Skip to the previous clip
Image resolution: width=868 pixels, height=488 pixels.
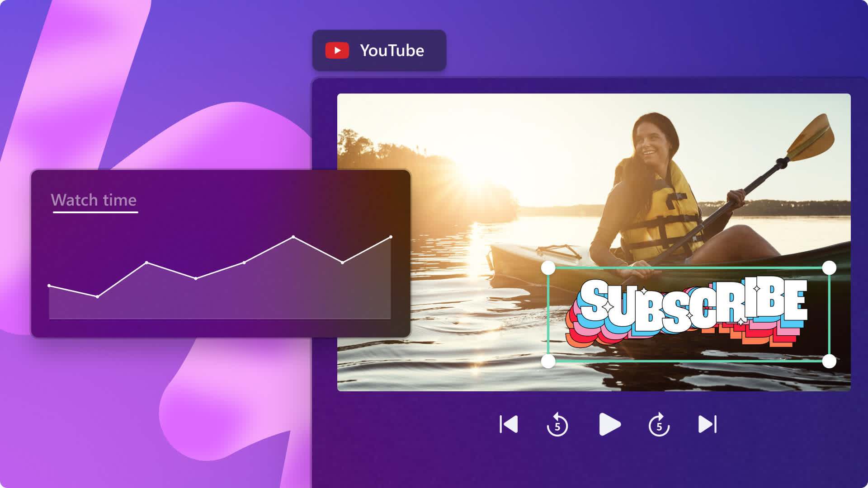click(x=509, y=424)
